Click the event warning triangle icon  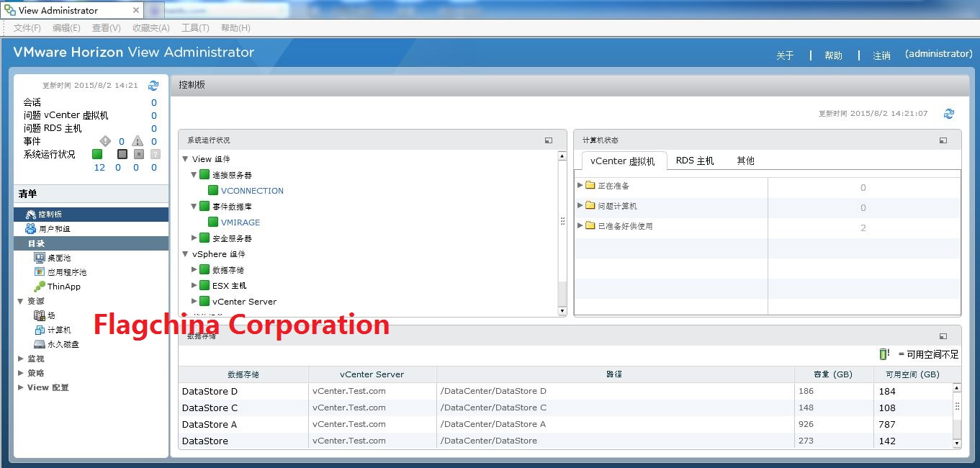pyautogui.click(x=138, y=141)
